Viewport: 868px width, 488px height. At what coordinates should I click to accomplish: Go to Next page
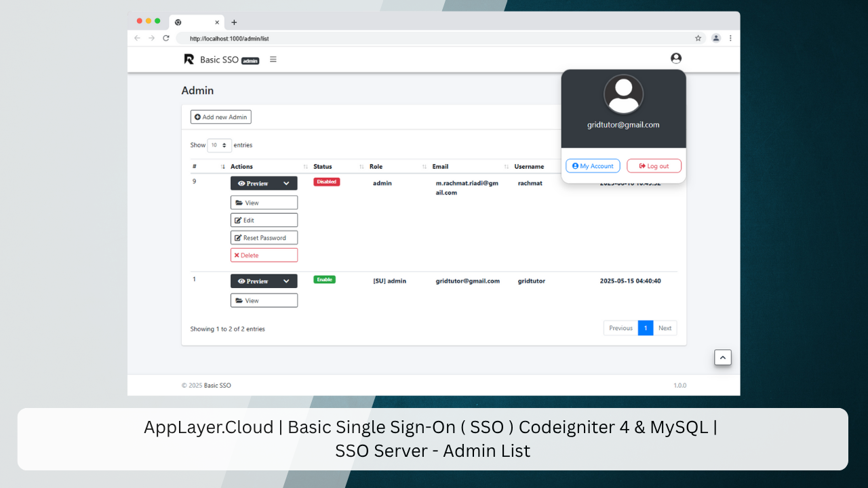[x=665, y=328]
